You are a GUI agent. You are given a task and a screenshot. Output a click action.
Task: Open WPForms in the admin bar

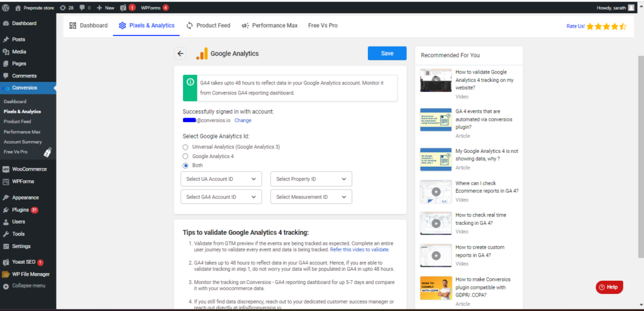[x=154, y=8]
